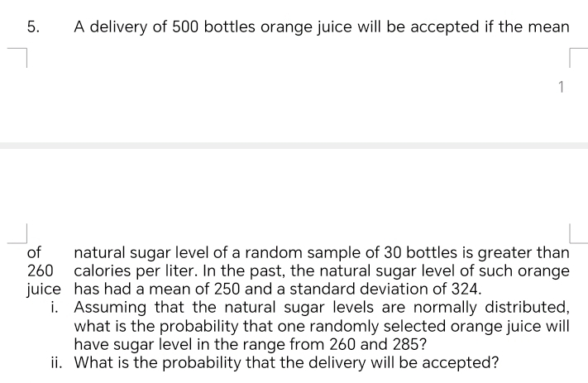Click the number "324" after standard deviation
The width and height of the screenshot is (588, 383).
pos(464,289)
